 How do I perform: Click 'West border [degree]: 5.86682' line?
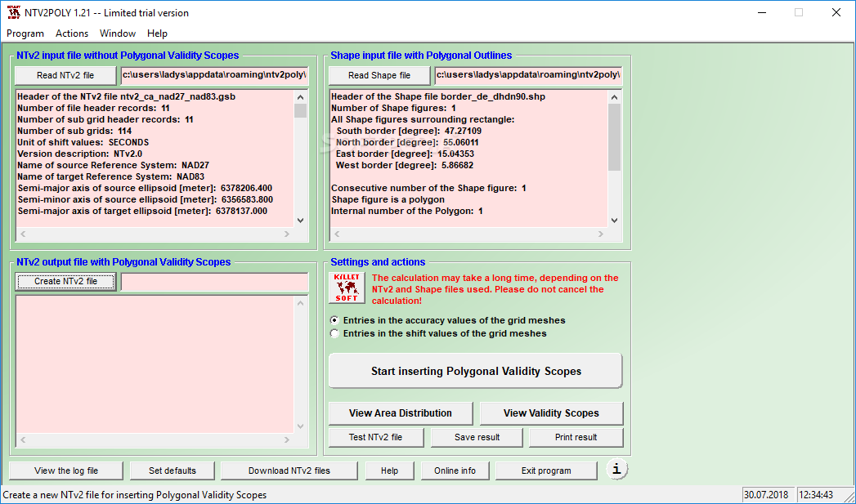click(x=405, y=165)
